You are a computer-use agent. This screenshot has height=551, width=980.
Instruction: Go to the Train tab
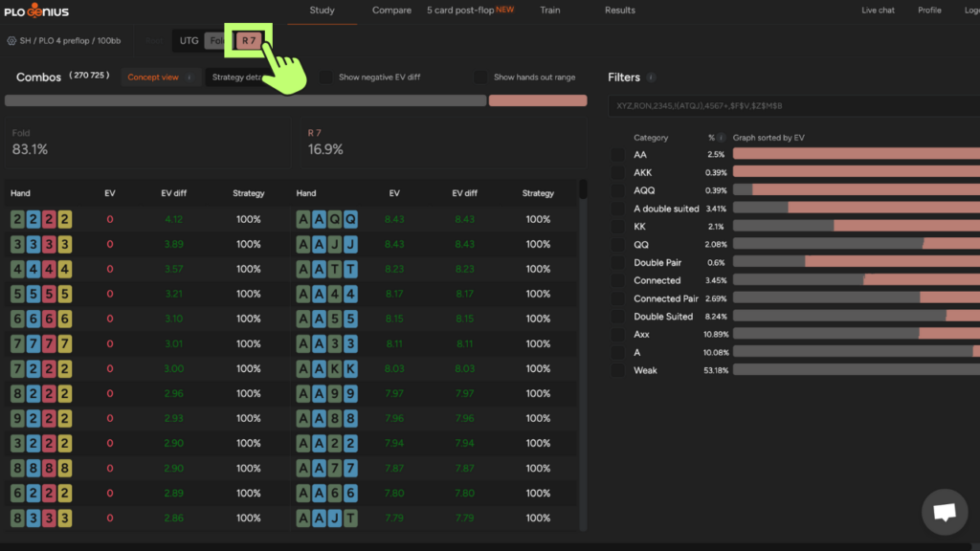click(550, 11)
